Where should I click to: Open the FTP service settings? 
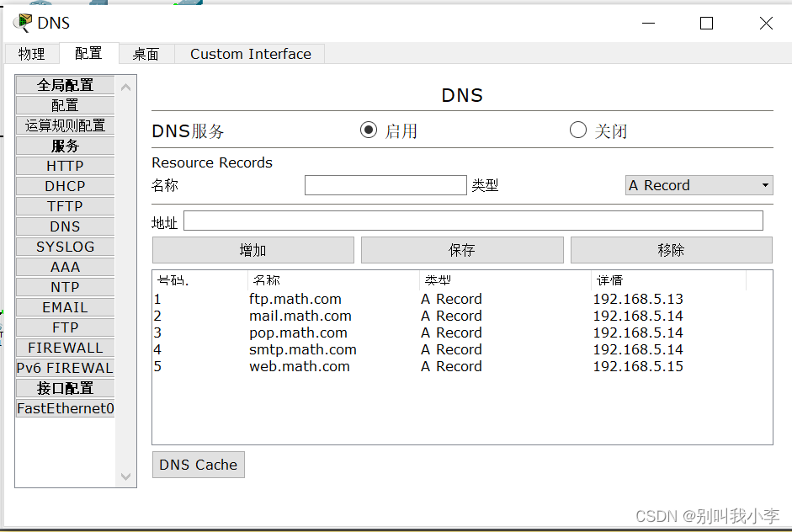65,327
